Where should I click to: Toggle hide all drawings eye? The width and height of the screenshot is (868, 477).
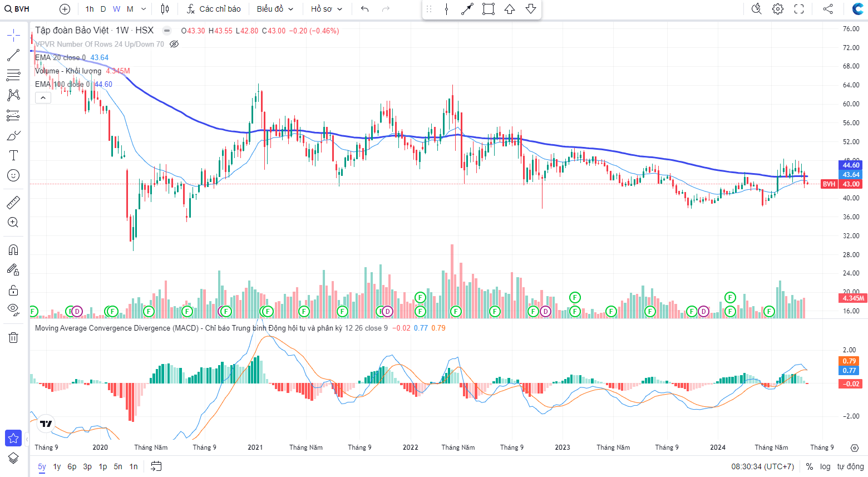[13, 309]
